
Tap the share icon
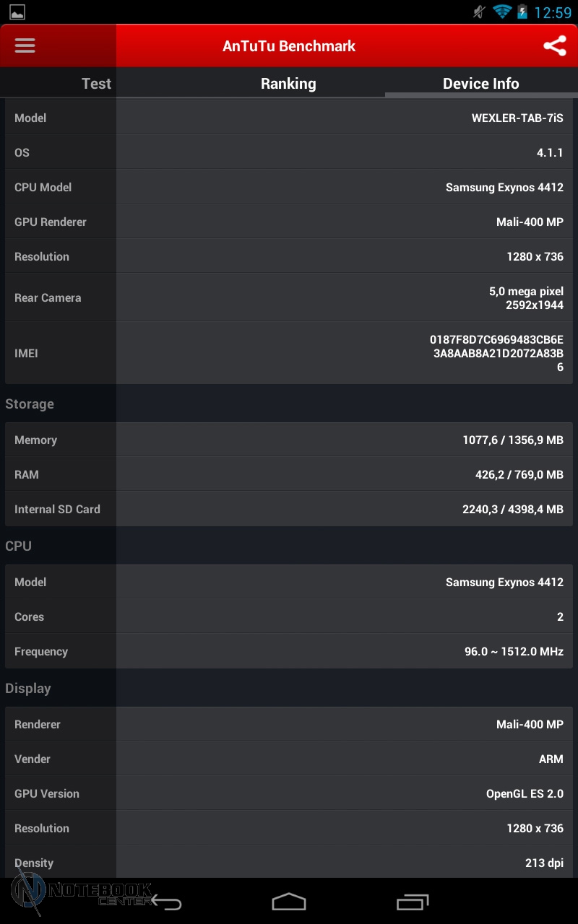pyautogui.click(x=554, y=46)
